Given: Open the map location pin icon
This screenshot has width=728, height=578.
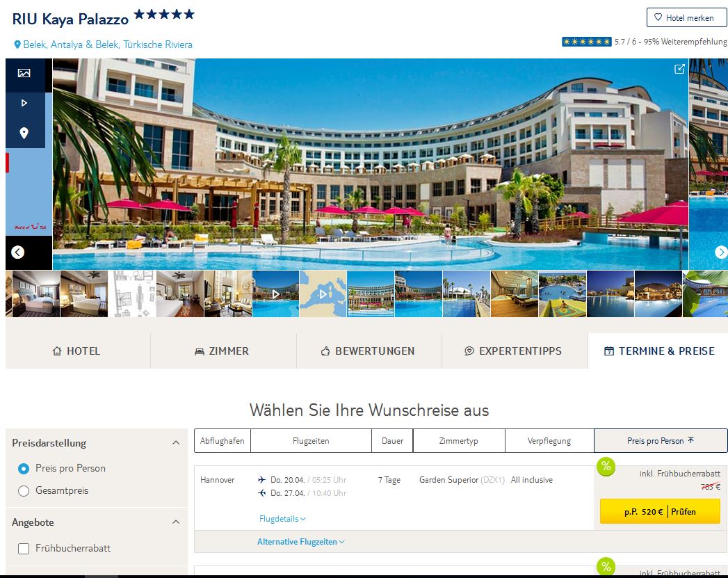Looking at the screenshot, I should pos(24,134).
